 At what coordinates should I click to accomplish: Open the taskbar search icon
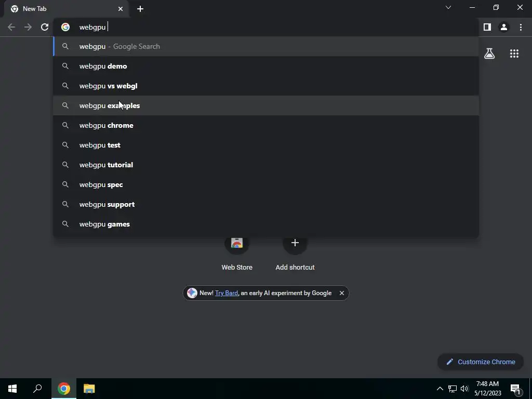(x=37, y=389)
